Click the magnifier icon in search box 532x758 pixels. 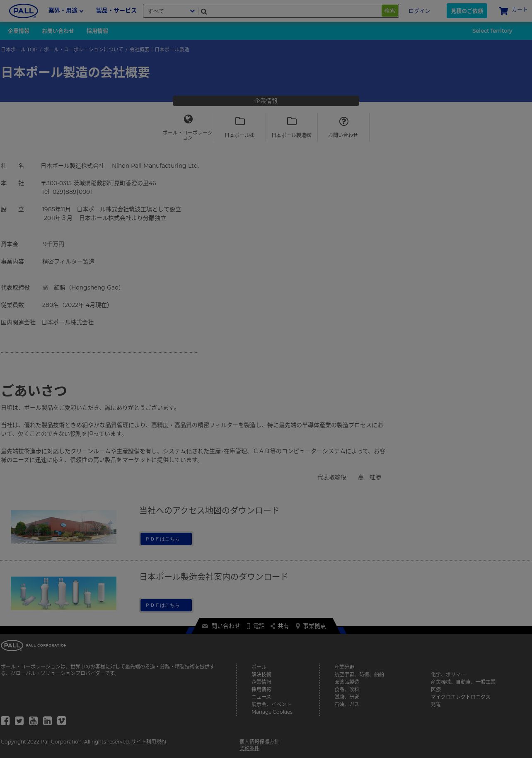click(x=204, y=12)
